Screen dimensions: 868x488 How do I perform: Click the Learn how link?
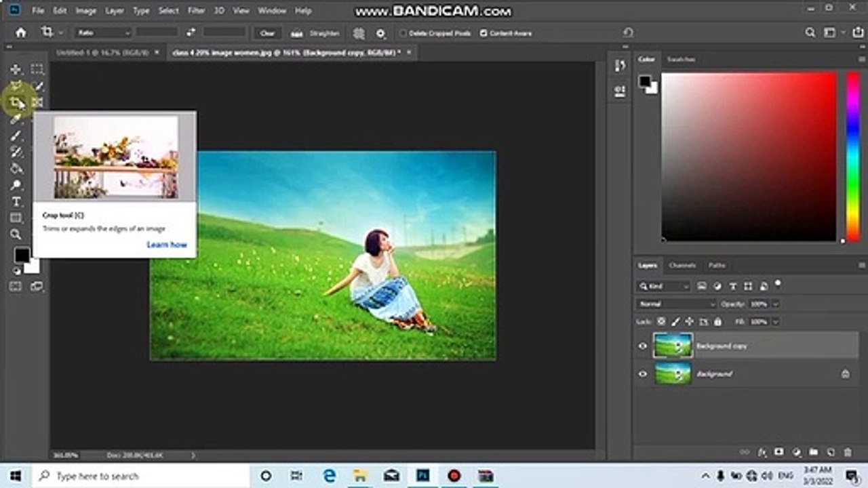point(167,245)
